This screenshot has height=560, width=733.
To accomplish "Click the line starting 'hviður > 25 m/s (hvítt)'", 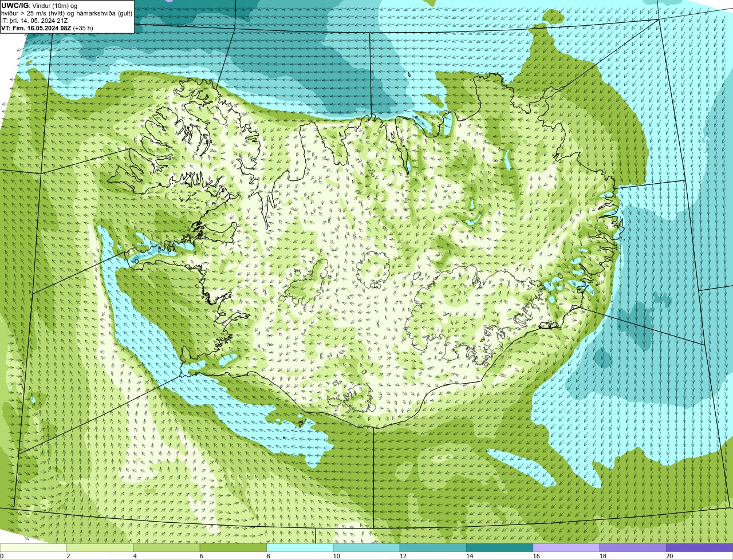I will pos(66,13).
